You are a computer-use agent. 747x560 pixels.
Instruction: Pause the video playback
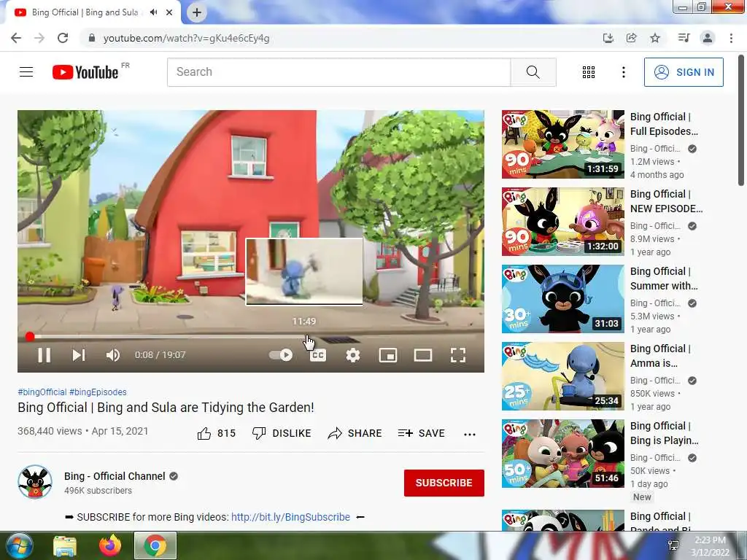pos(44,355)
